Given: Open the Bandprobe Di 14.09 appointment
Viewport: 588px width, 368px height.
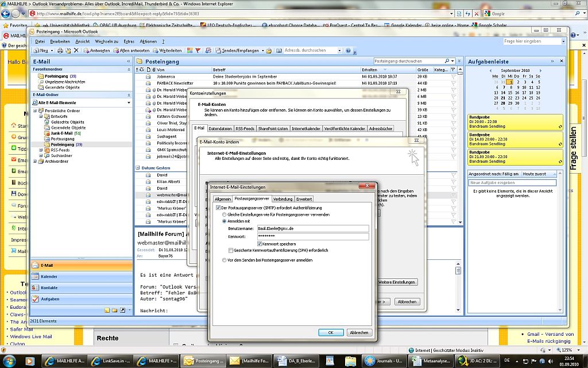Looking at the screenshot, I should 515,139.
